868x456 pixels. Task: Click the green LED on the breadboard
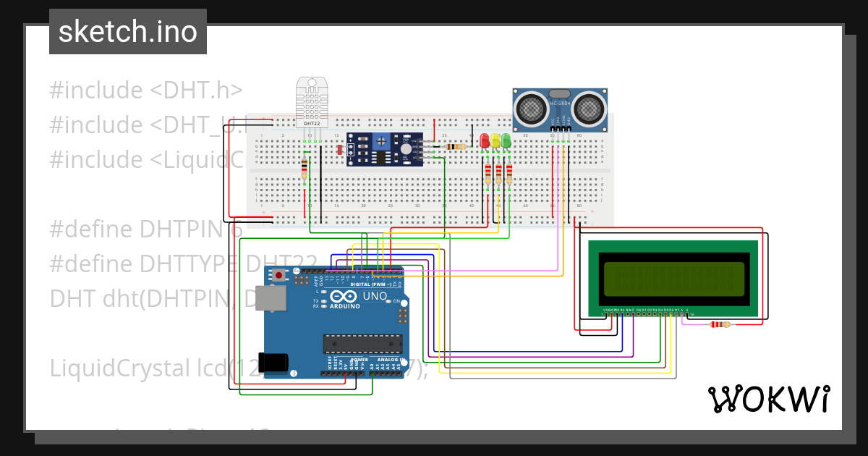(x=507, y=142)
